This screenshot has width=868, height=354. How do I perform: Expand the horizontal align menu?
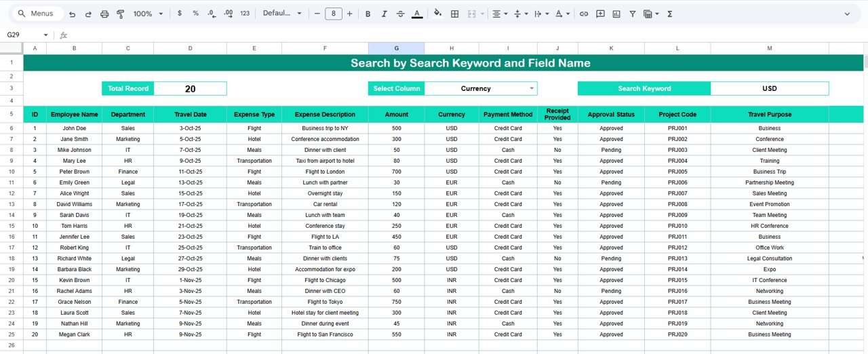500,14
